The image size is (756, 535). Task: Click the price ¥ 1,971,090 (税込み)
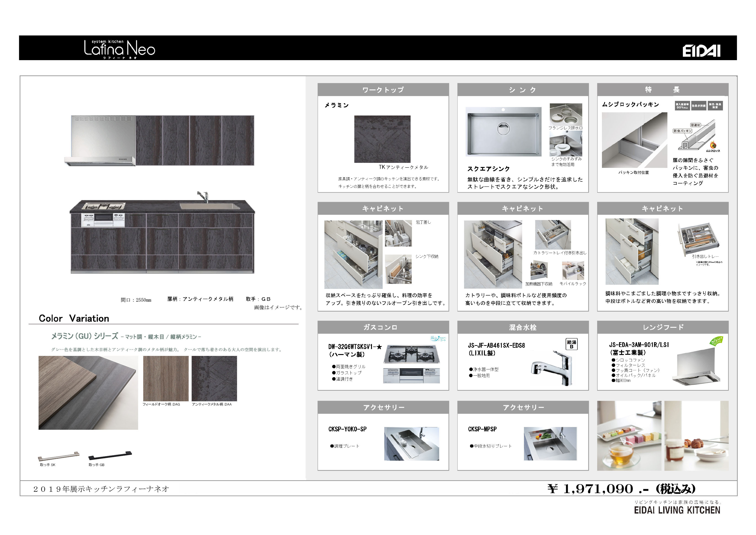[622, 489]
